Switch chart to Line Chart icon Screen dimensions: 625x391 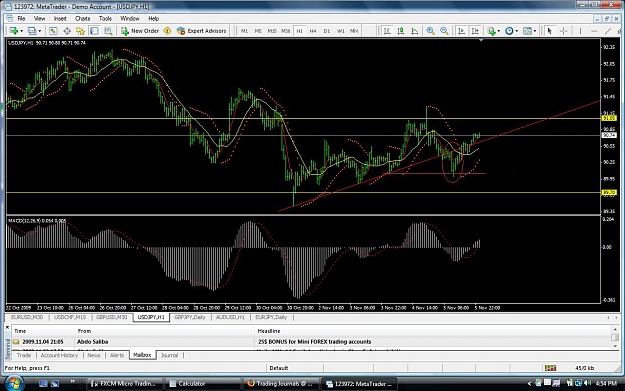tap(415, 31)
